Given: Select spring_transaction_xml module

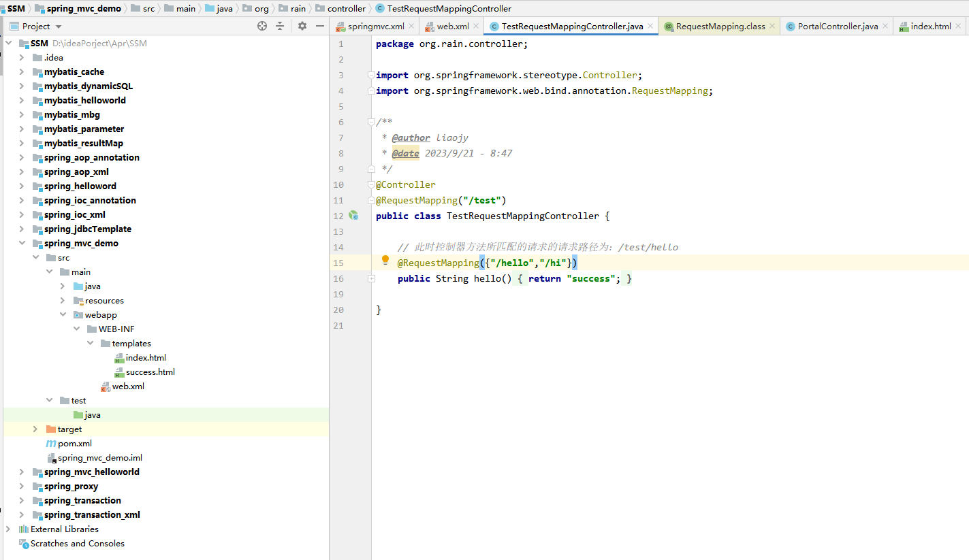Looking at the screenshot, I should pyautogui.click(x=92, y=514).
